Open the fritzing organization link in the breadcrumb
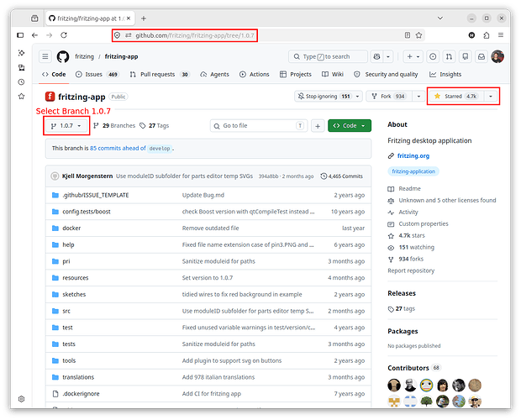 coord(84,57)
